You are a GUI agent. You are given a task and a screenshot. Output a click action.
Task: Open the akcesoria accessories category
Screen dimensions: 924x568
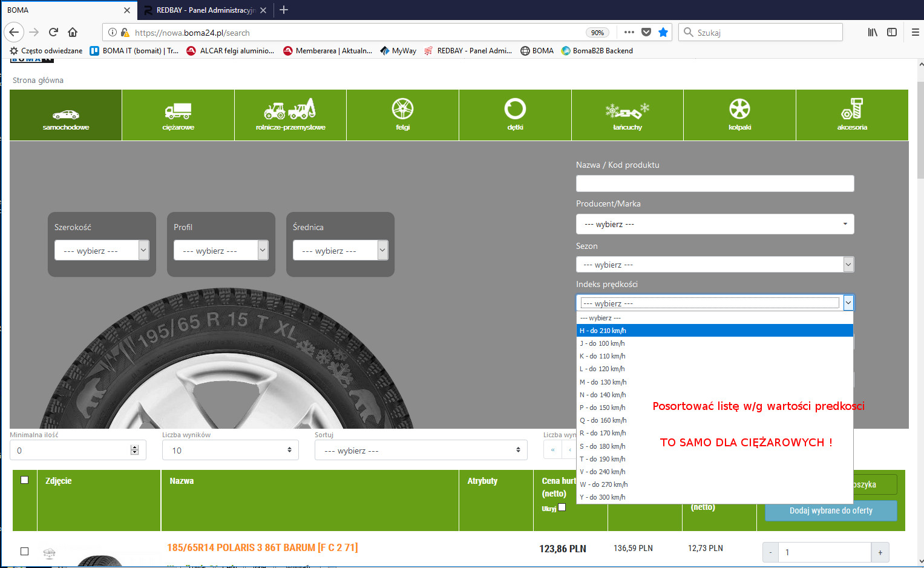852,115
